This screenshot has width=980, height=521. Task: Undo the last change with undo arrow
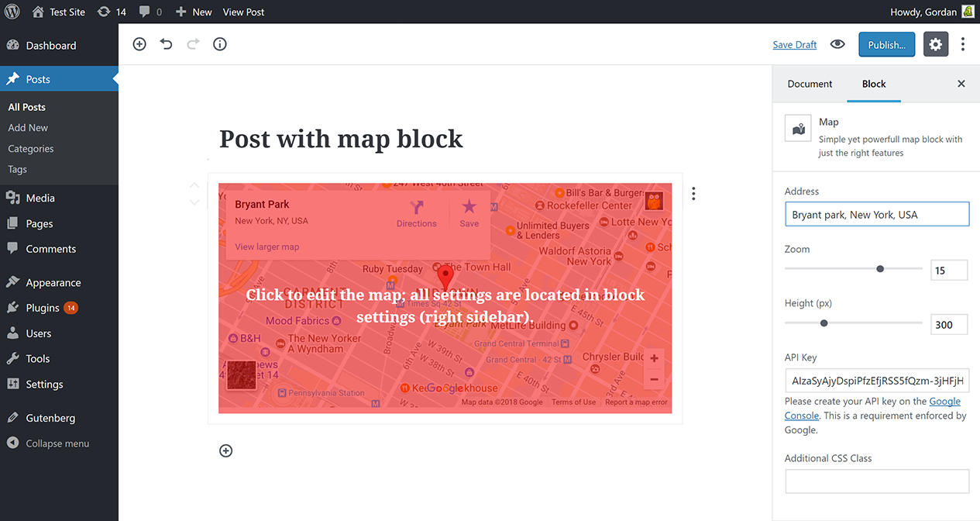pyautogui.click(x=166, y=44)
